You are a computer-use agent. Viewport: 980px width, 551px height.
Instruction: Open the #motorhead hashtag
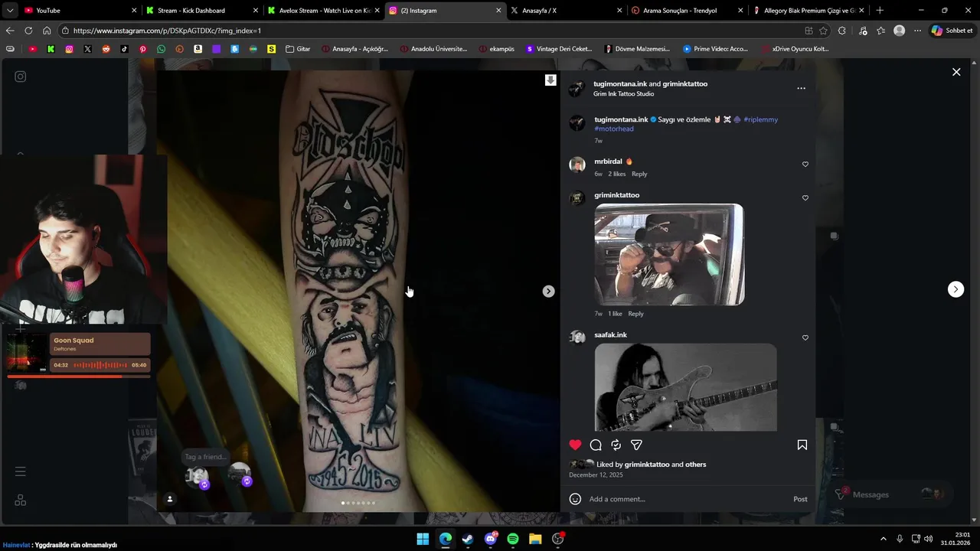(x=614, y=129)
